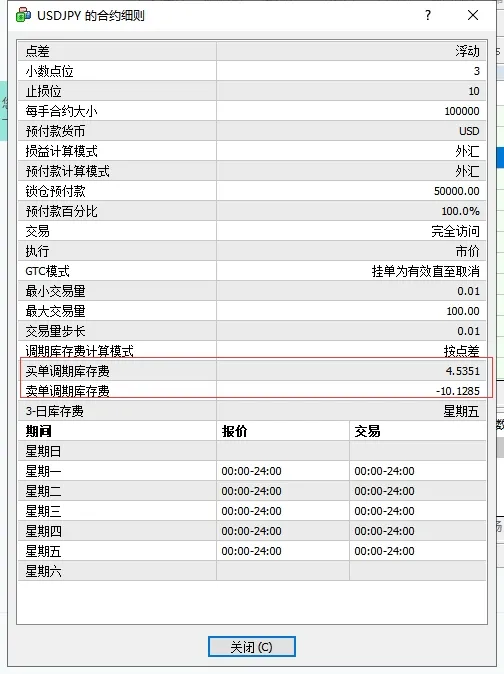504x674 pixels.
Task: Select the 最小交易量 label
Action: click(55, 291)
